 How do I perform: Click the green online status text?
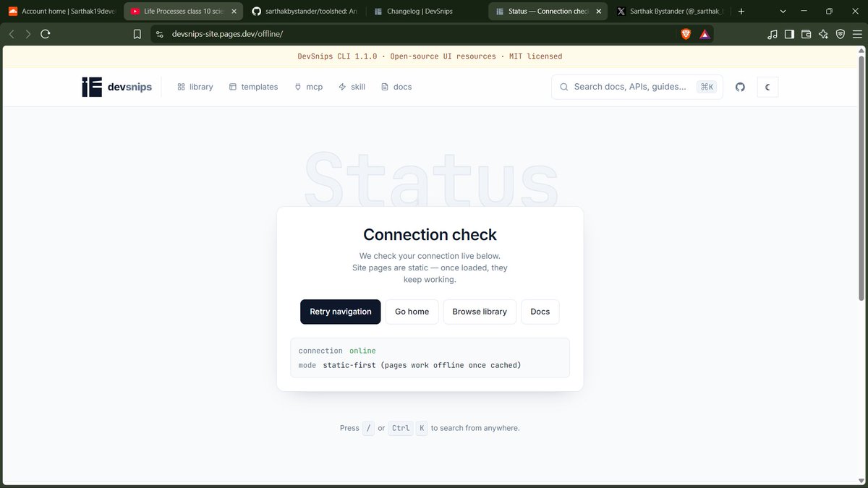click(x=362, y=351)
